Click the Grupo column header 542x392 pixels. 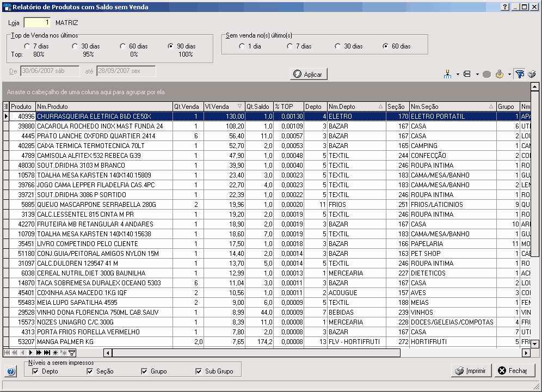[508, 107]
